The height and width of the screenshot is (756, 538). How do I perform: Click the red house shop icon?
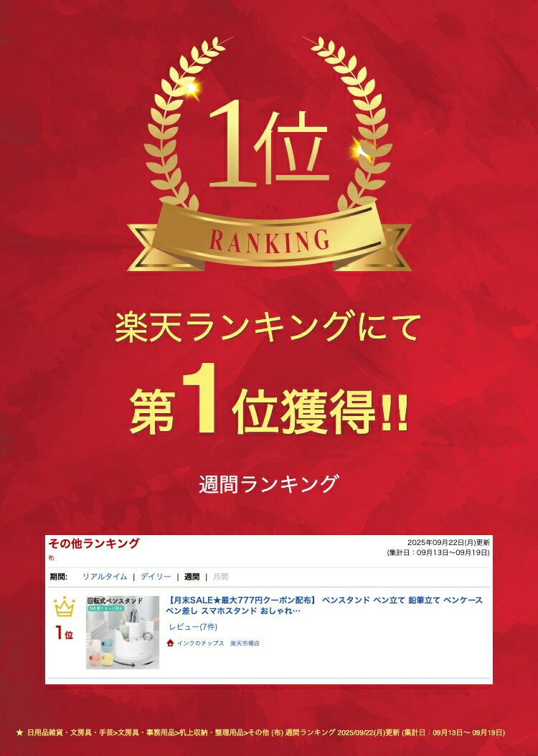pyautogui.click(x=170, y=643)
